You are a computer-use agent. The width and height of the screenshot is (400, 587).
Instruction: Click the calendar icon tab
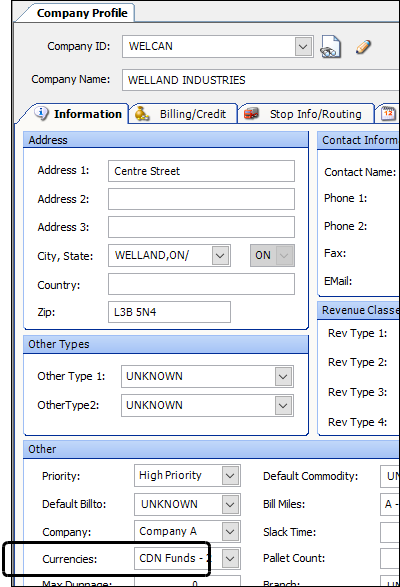click(x=388, y=113)
